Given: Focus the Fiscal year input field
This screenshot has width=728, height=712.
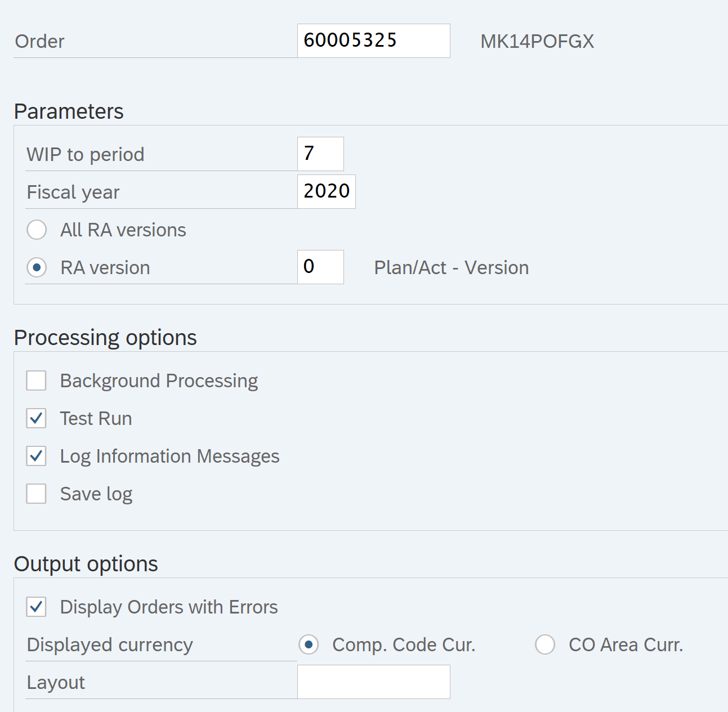Looking at the screenshot, I should coord(326,191).
